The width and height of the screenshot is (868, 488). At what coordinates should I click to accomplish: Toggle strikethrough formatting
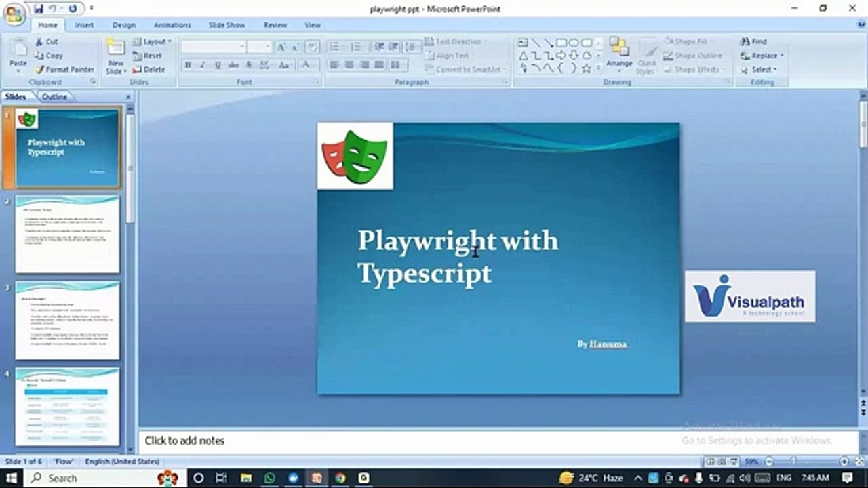[x=233, y=65]
